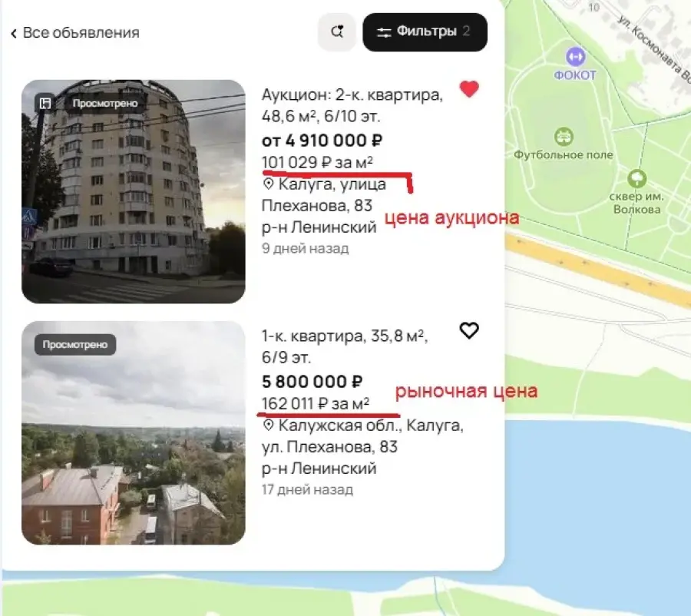Open the auction apartment building photo
Screen dimensions: 691x616
click(x=134, y=191)
